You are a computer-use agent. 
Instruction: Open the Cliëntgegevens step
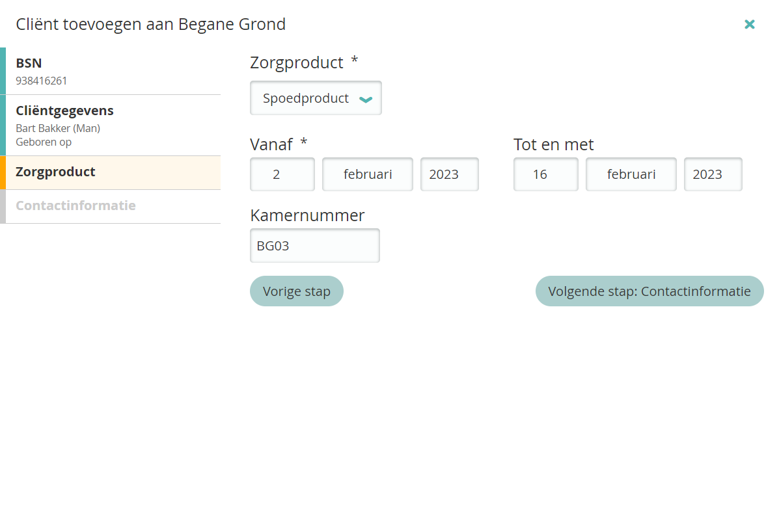tap(111, 125)
